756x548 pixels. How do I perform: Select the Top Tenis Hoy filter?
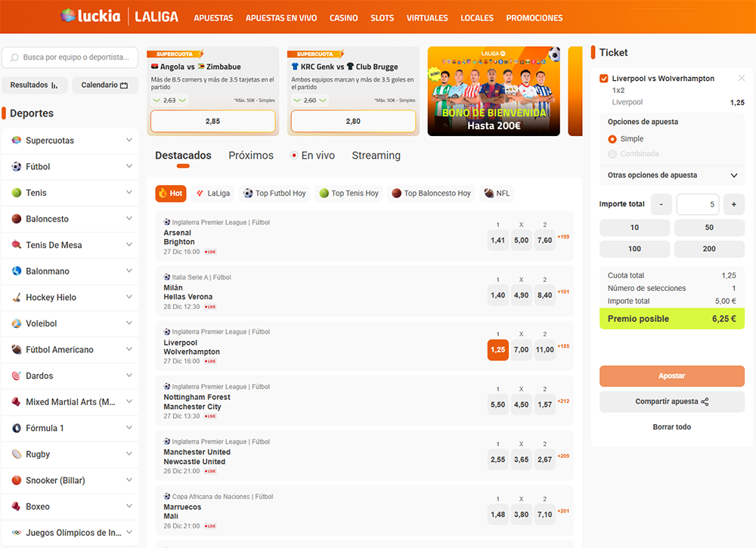point(349,194)
